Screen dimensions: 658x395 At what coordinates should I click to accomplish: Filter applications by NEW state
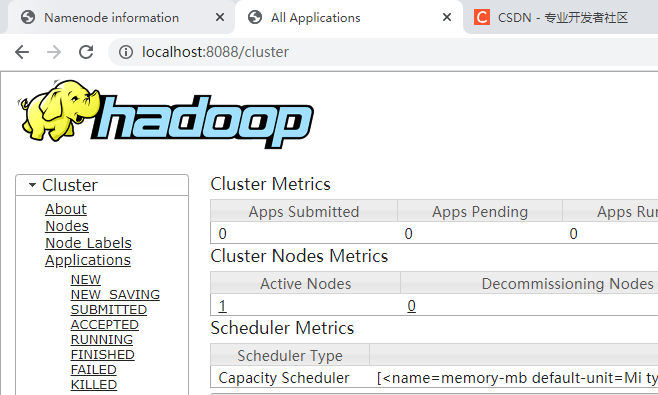(86, 280)
